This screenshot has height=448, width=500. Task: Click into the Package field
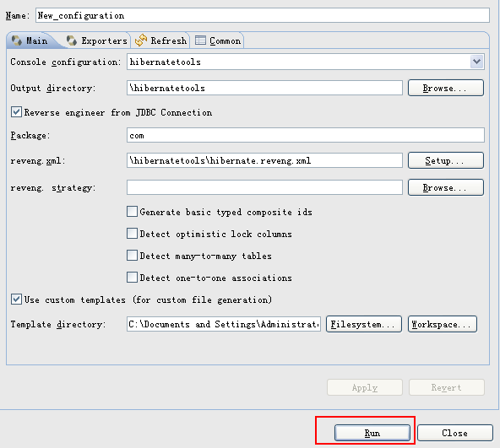coord(306,135)
